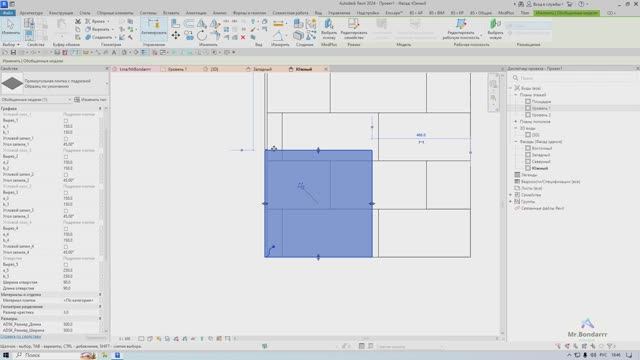Click the Copy tool icon in Modify panel
Screen dimensions: 640x360
pos(189,36)
